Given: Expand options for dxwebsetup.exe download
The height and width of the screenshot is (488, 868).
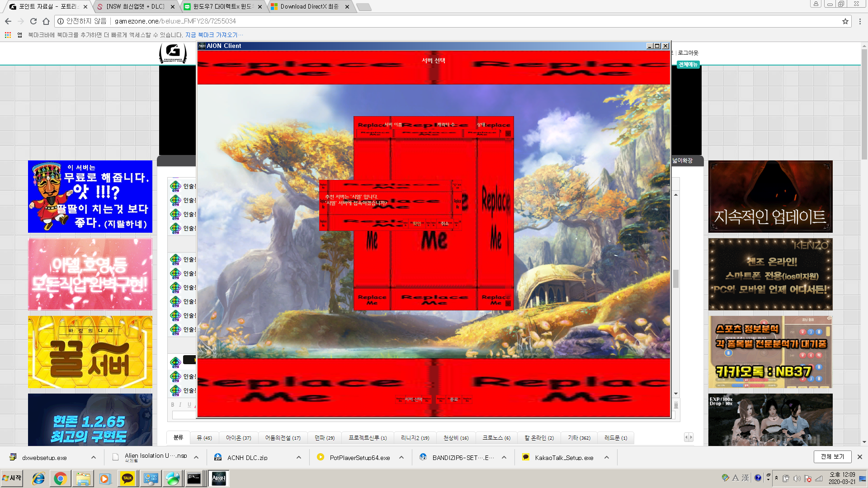Looking at the screenshot, I should (x=94, y=457).
